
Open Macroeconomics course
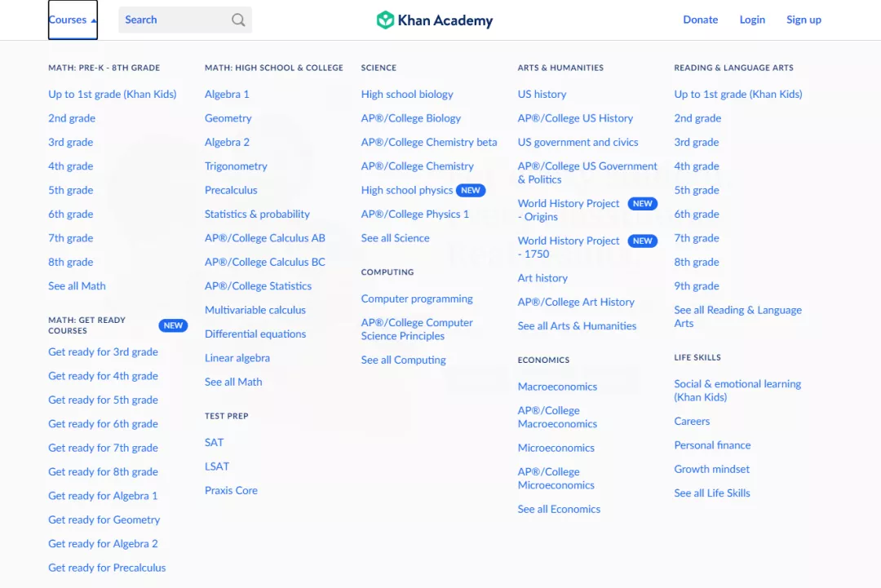point(557,387)
